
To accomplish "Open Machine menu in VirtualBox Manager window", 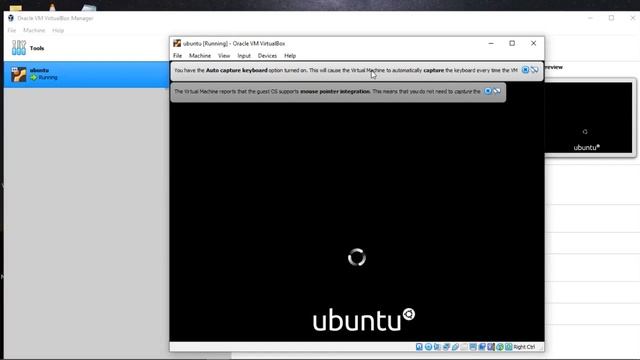I will (34, 30).
